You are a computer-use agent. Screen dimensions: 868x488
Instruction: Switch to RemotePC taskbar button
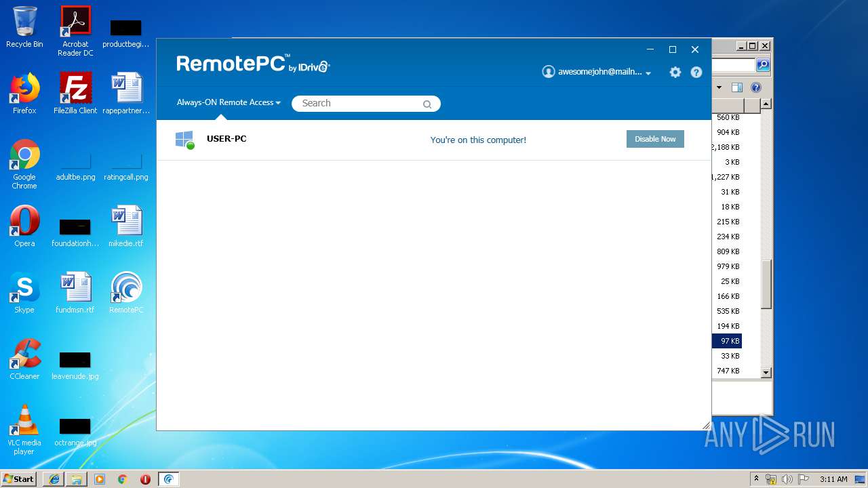tap(169, 479)
